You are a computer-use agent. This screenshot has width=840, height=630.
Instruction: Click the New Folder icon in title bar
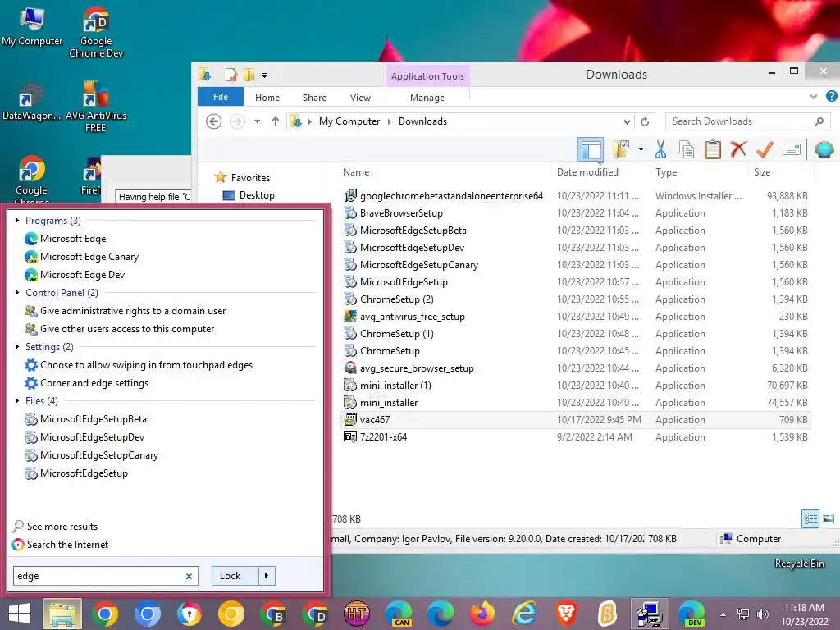click(x=249, y=75)
